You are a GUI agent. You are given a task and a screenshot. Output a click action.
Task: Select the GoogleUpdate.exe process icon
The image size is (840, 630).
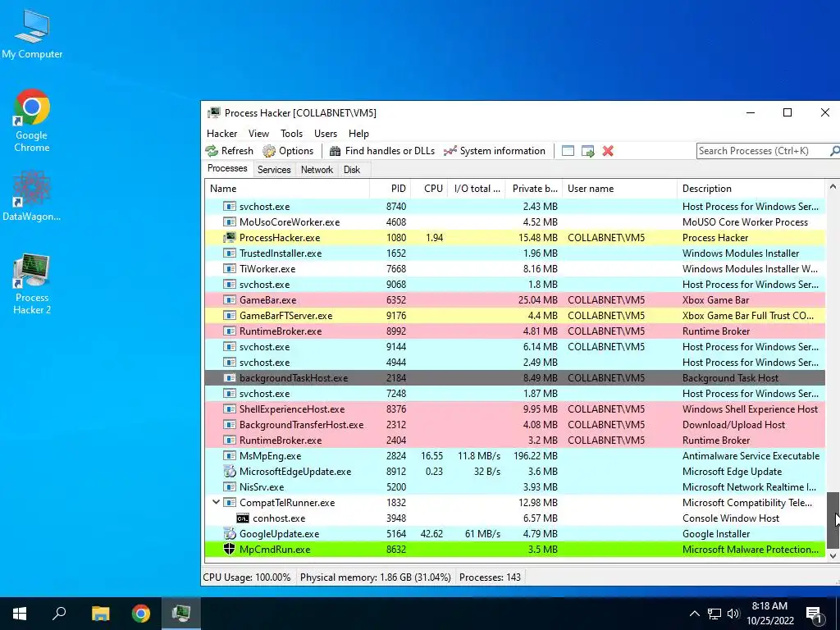click(x=230, y=533)
